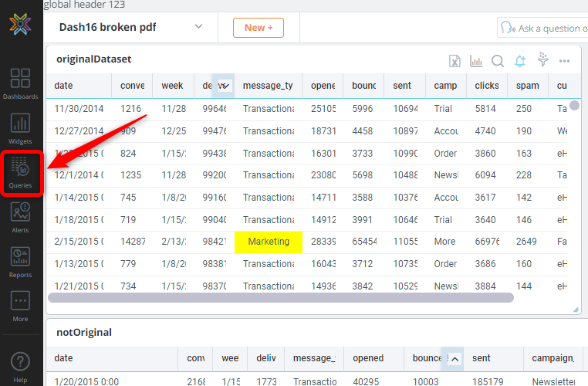Go to Queries in the sidebar

(x=20, y=172)
